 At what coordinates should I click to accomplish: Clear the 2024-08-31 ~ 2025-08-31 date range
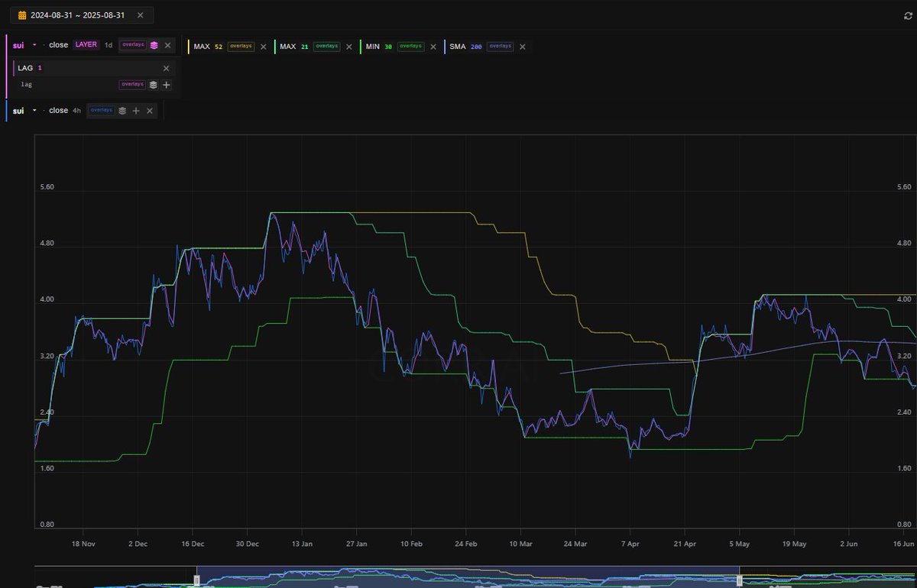tap(139, 15)
